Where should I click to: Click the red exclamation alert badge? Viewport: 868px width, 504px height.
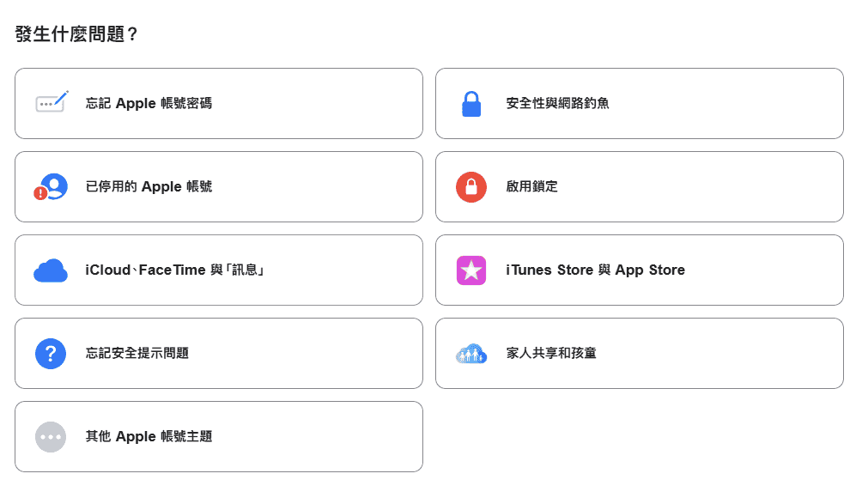pyautogui.click(x=40, y=193)
